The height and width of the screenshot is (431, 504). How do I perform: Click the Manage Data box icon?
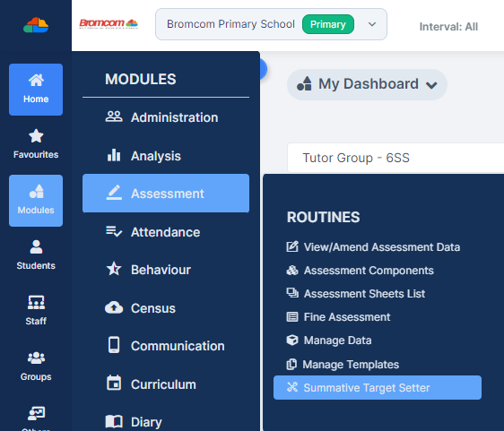292,340
